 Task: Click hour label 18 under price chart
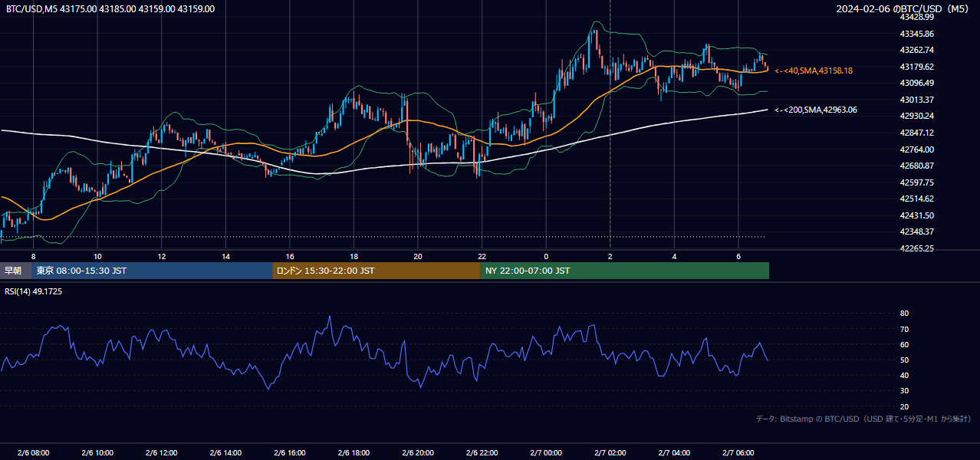(x=354, y=256)
